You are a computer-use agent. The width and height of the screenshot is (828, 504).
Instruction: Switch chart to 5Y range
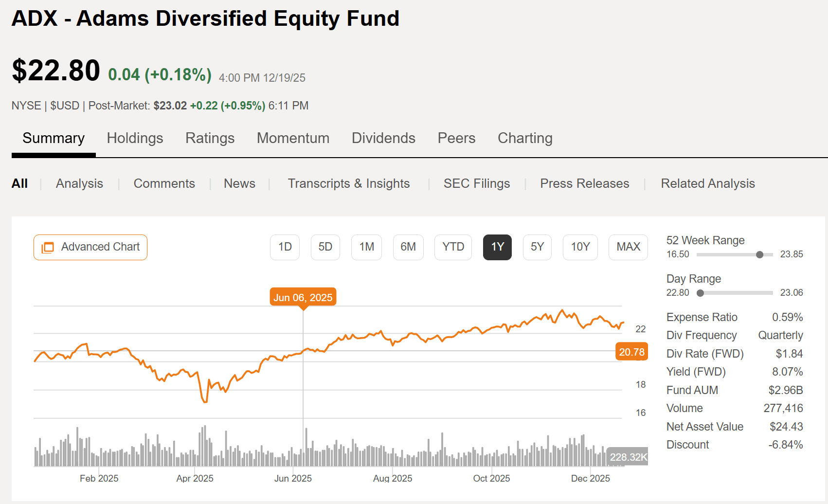tap(537, 247)
